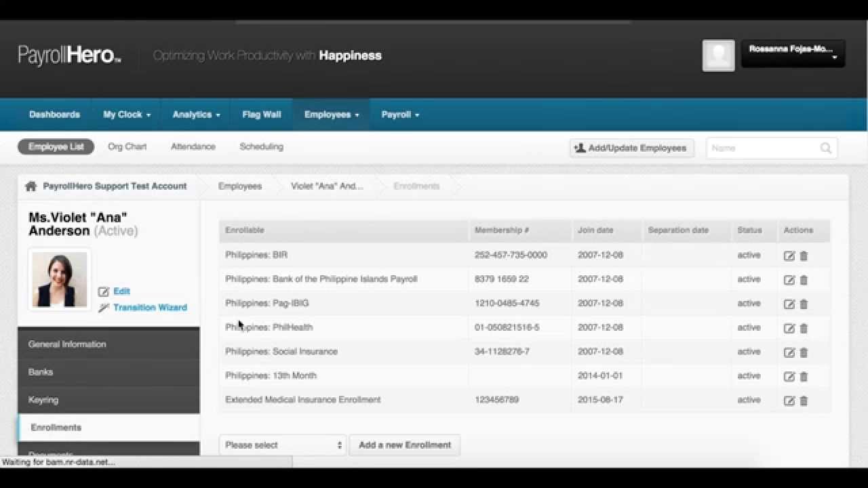Delete the PhilHealth enrollment
868x488 pixels.
click(x=804, y=328)
